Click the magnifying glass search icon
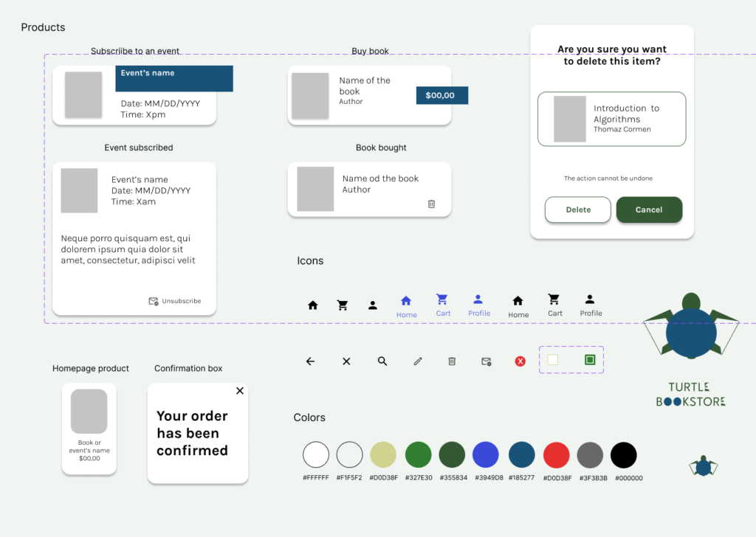The image size is (756, 537). [x=382, y=361]
